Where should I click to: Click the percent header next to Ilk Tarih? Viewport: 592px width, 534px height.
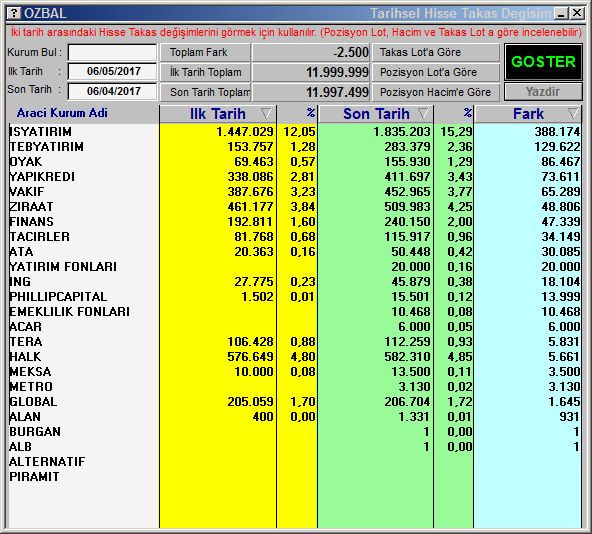click(311, 113)
